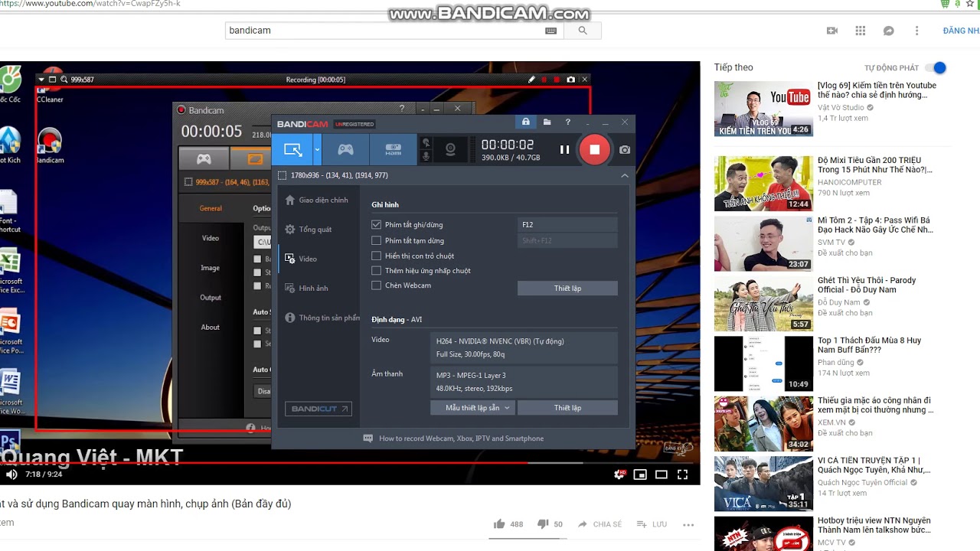Open video player settings gear
980x551 pixels.
(620, 474)
